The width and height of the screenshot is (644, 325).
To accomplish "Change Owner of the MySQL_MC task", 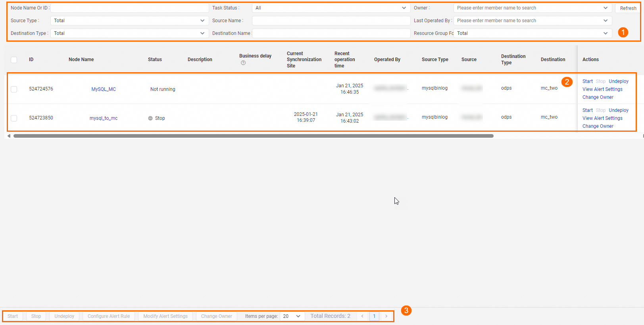I will pos(598,97).
